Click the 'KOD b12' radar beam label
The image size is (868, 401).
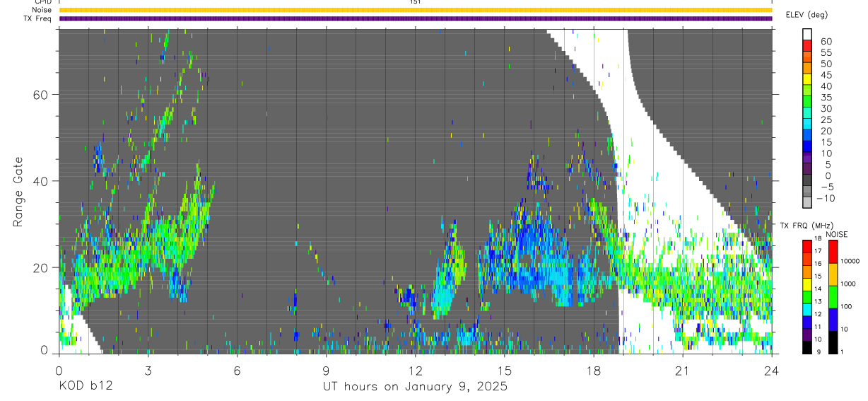click(86, 387)
